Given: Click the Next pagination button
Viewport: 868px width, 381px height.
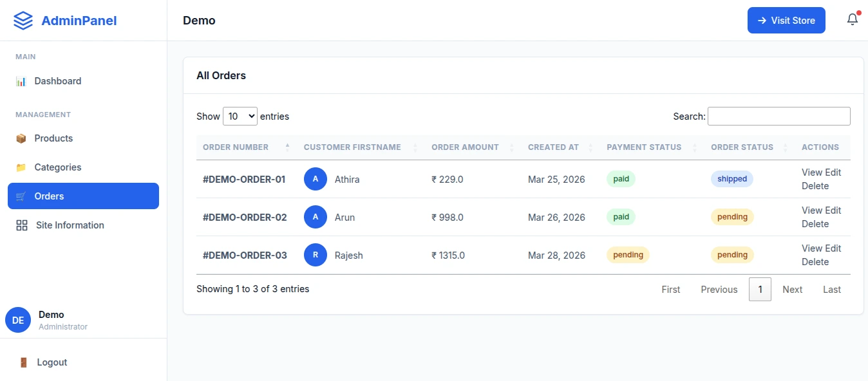Looking at the screenshot, I should tap(792, 290).
